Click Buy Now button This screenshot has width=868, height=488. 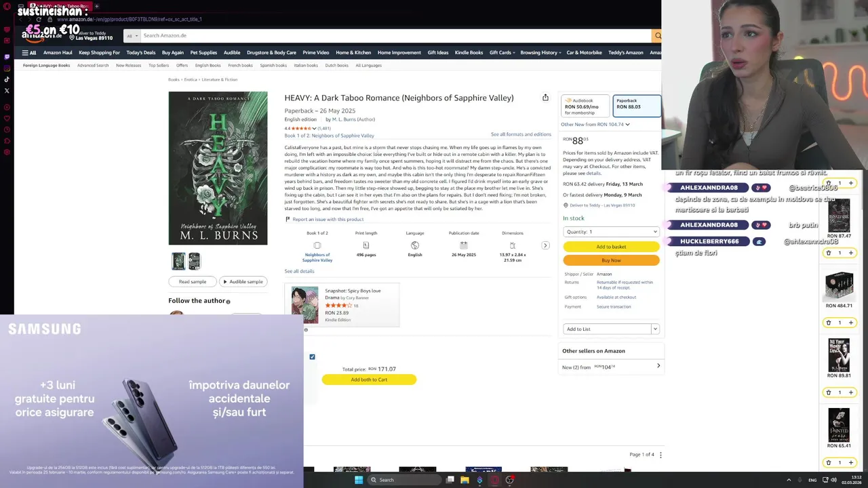(611, 260)
